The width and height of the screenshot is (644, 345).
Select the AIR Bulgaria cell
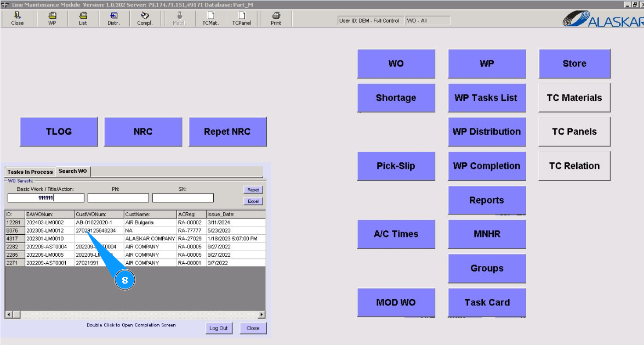(x=150, y=223)
